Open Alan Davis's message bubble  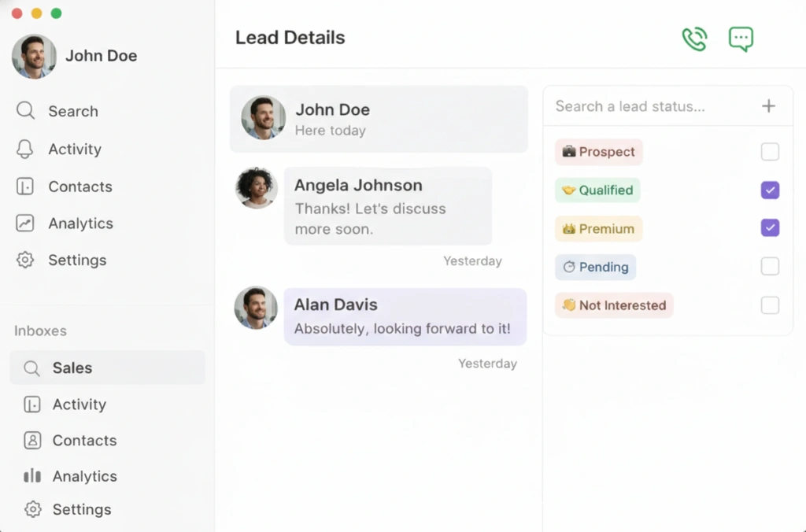point(405,316)
